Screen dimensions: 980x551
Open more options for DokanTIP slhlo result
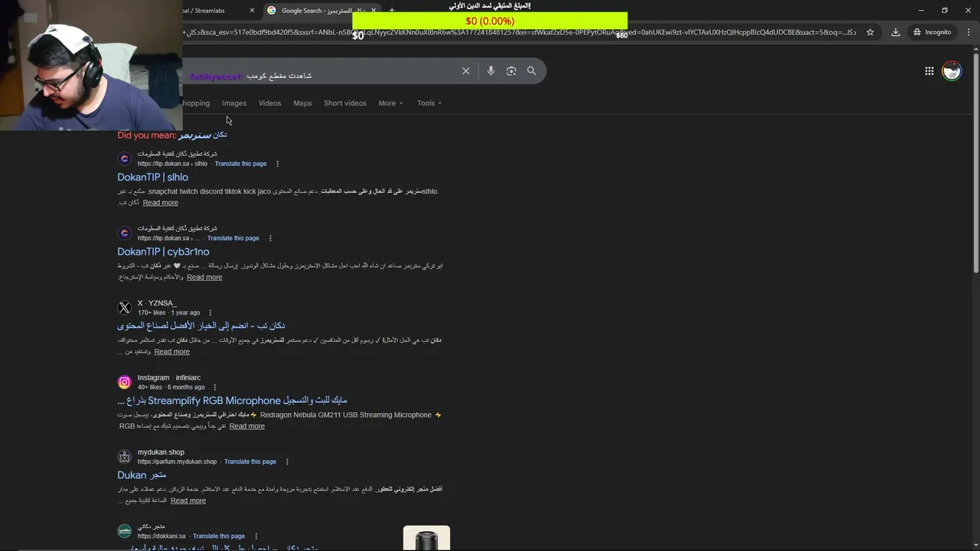click(277, 164)
